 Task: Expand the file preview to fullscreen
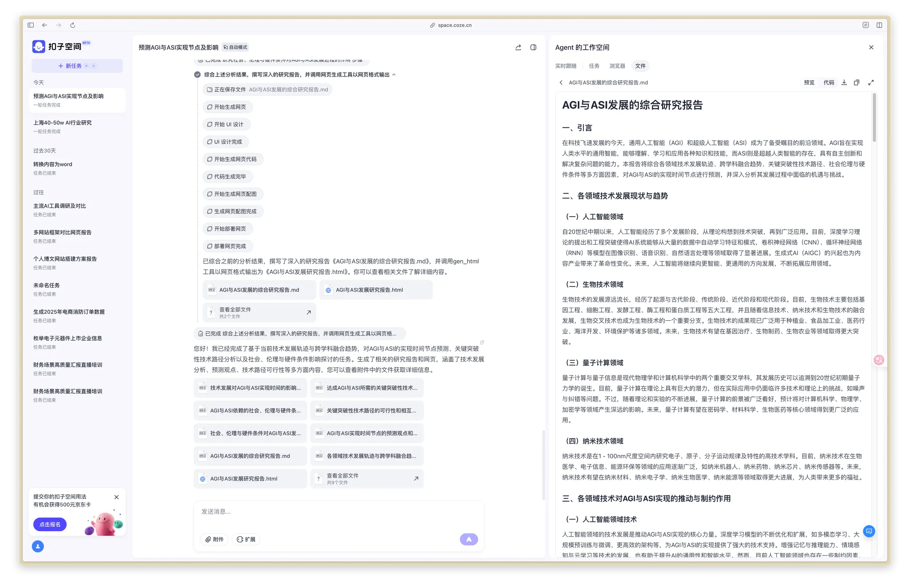871,82
